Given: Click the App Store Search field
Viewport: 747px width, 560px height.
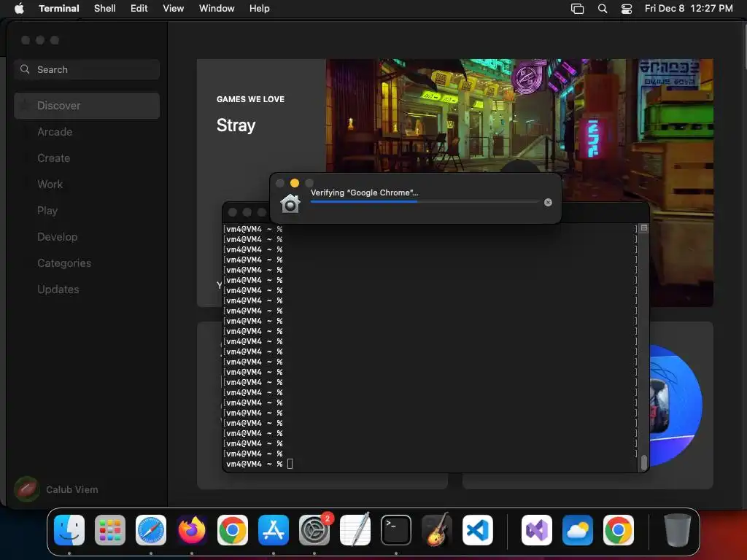Looking at the screenshot, I should pos(87,69).
